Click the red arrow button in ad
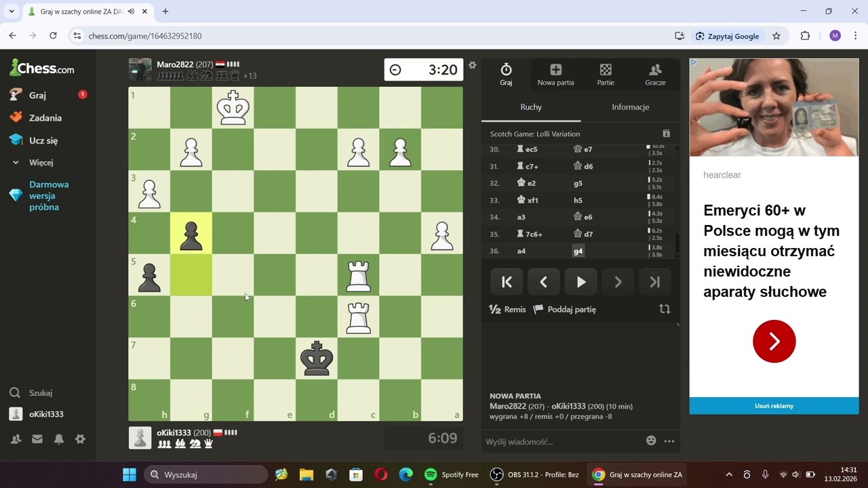This screenshot has width=868, height=488. (774, 341)
